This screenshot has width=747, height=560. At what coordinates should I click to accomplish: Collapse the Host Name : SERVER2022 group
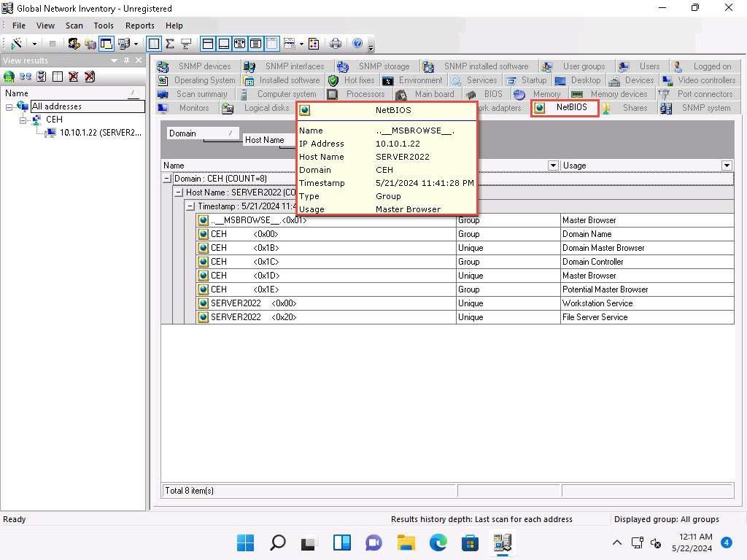[x=179, y=192]
